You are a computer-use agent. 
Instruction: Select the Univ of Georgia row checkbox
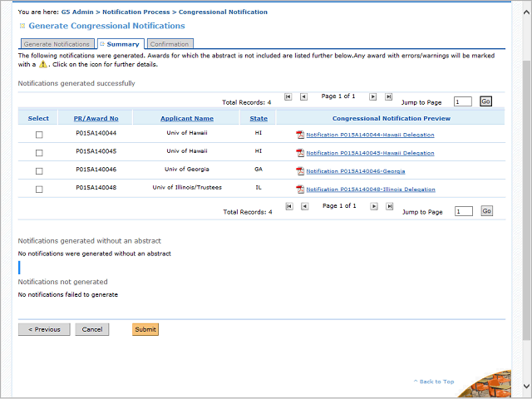pos(39,171)
